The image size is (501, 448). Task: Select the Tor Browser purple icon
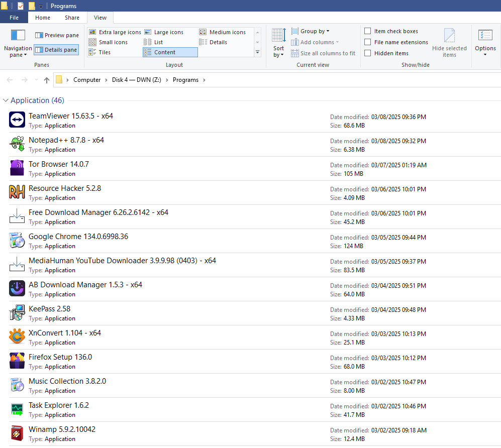click(17, 168)
